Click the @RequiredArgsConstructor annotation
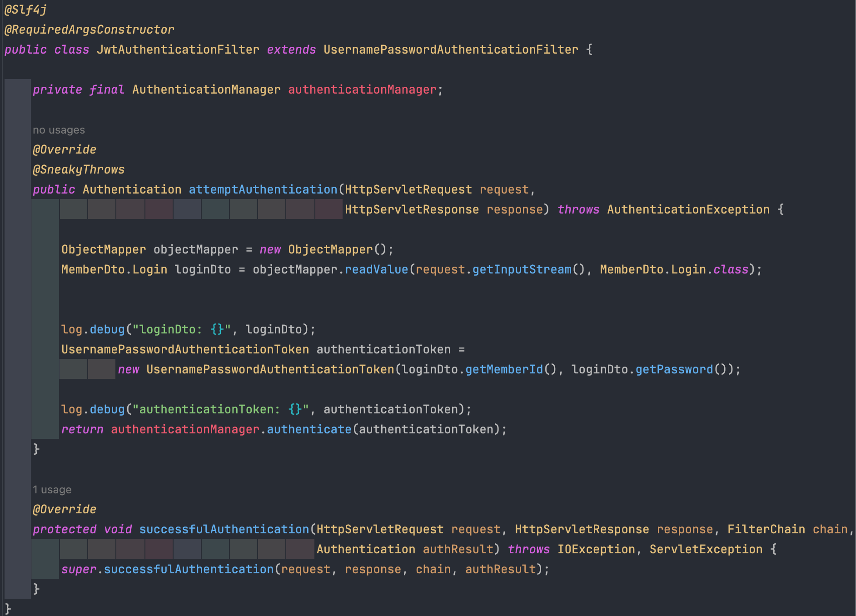Image resolution: width=856 pixels, height=616 pixels. [89, 30]
